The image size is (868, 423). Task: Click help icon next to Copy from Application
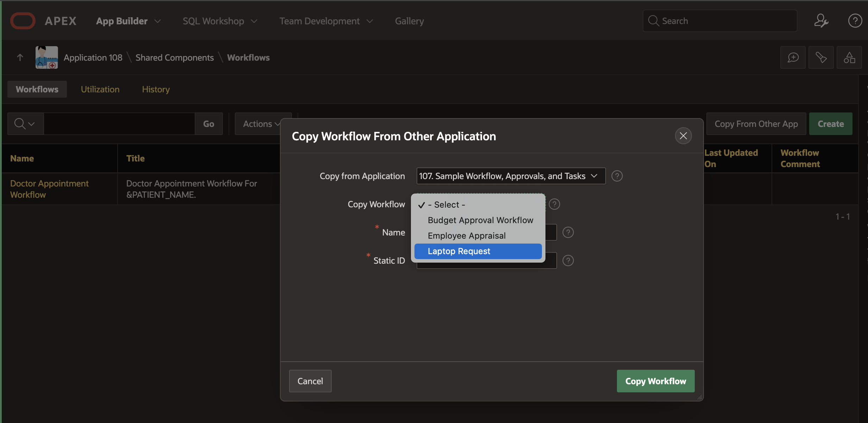click(617, 176)
